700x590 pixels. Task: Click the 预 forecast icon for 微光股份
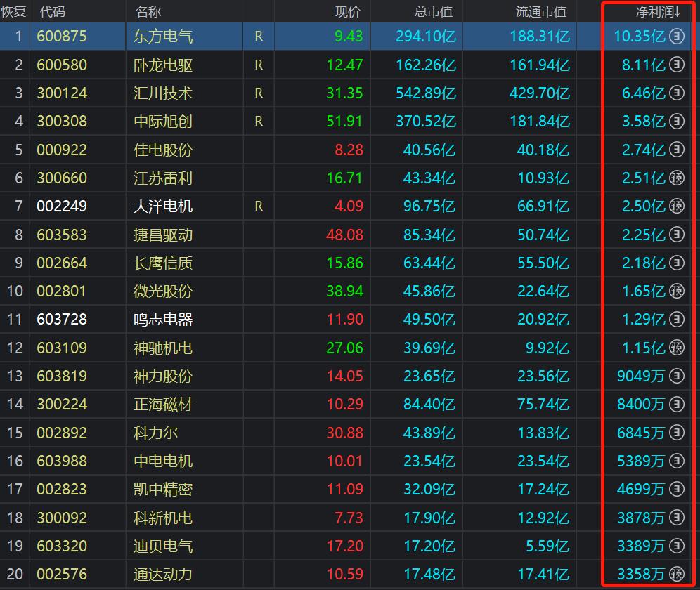pos(677,291)
